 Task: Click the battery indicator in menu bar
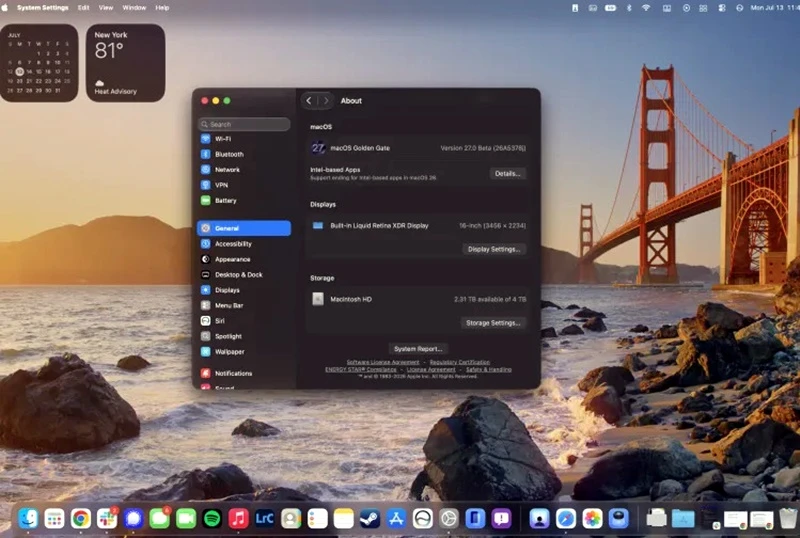(611, 8)
